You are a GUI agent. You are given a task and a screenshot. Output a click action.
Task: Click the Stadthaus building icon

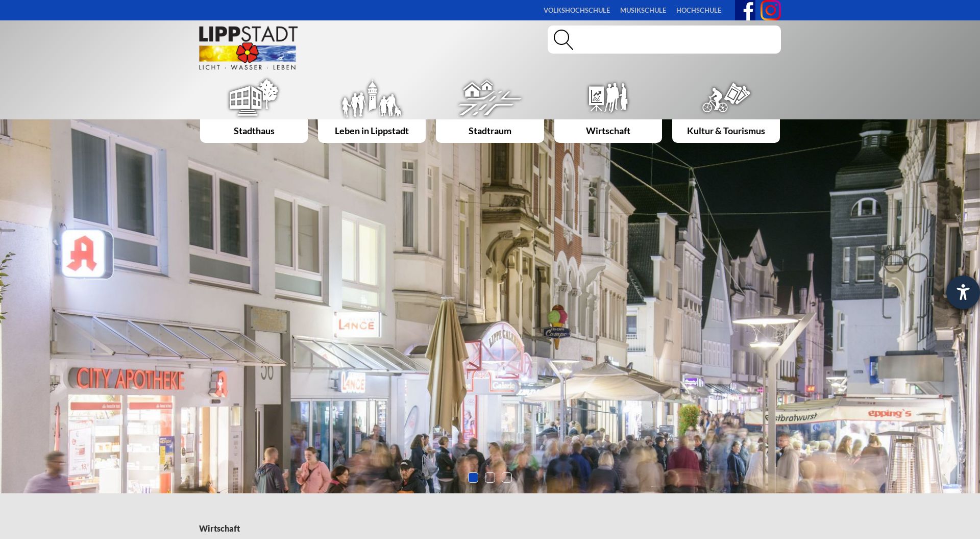254,97
